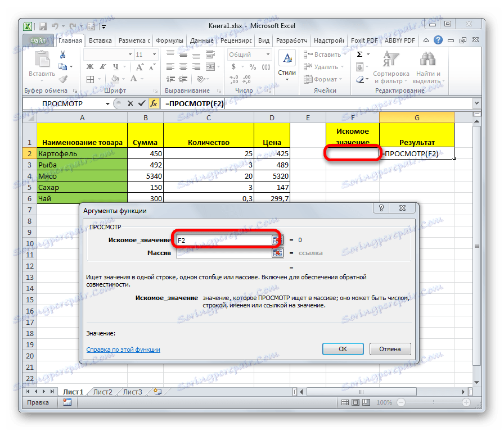Align text right in alignment group
The width and height of the screenshot is (504, 431).
(x=196, y=67)
